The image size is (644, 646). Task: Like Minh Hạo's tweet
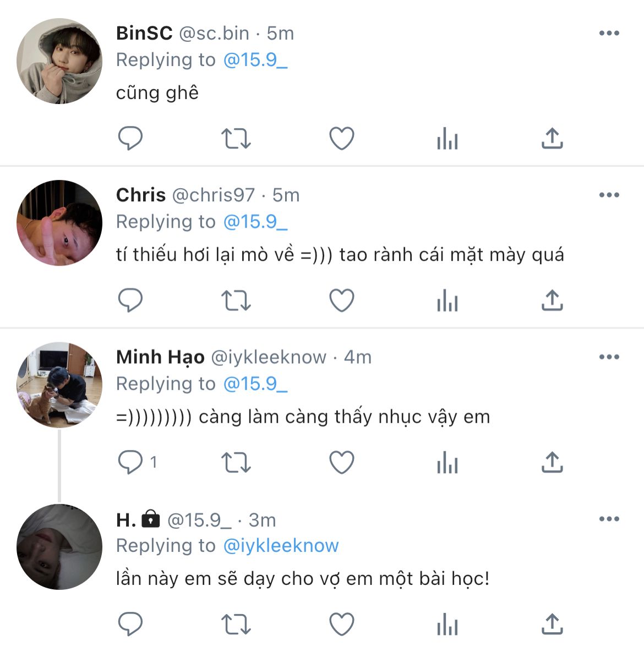tap(341, 462)
